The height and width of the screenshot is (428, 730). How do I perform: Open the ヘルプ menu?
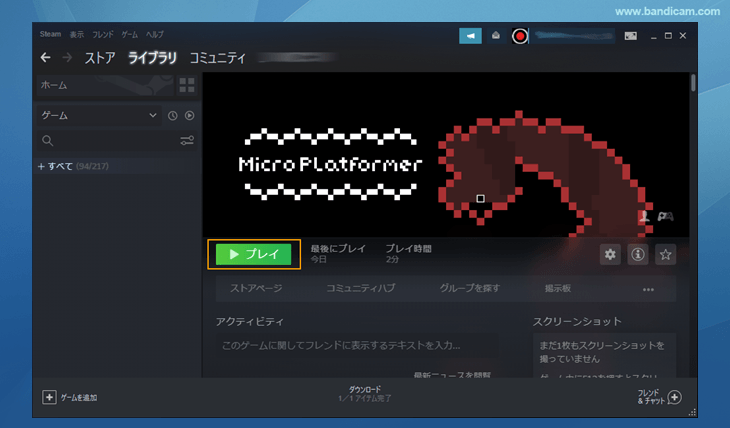click(155, 34)
